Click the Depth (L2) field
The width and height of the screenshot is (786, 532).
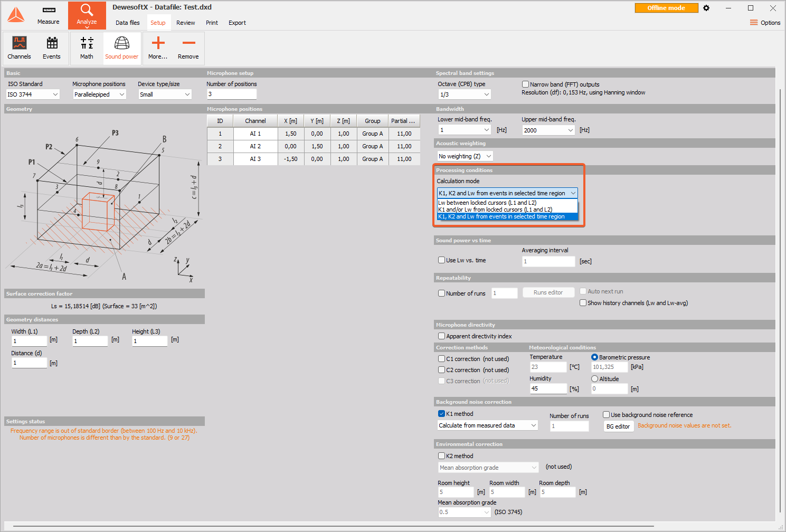pyautogui.click(x=90, y=341)
